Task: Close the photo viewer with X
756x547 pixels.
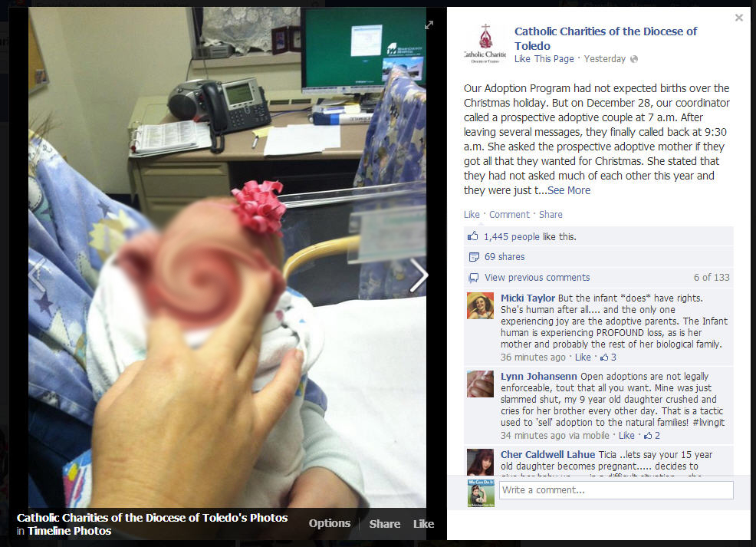Action: [738, 18]
